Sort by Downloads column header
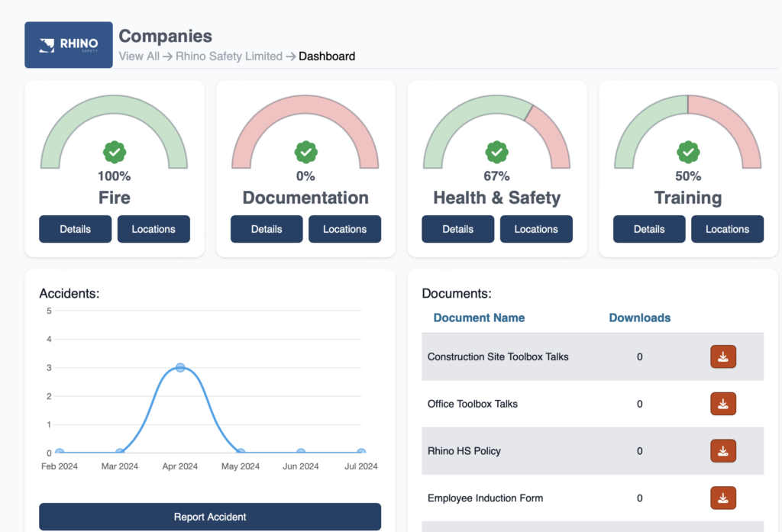The width and height of the screenshot is (782, 532). [x=639, y=318]
